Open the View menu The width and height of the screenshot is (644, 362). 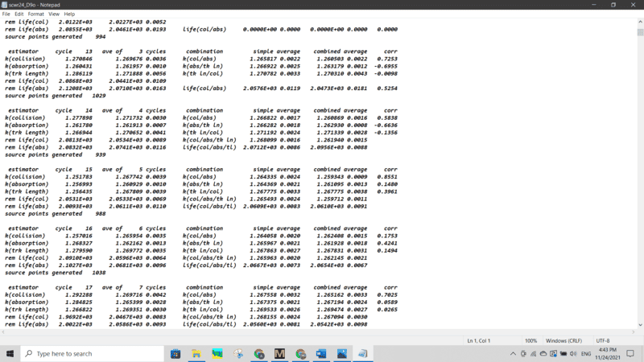pyautogui.click(x=54, y=14)
